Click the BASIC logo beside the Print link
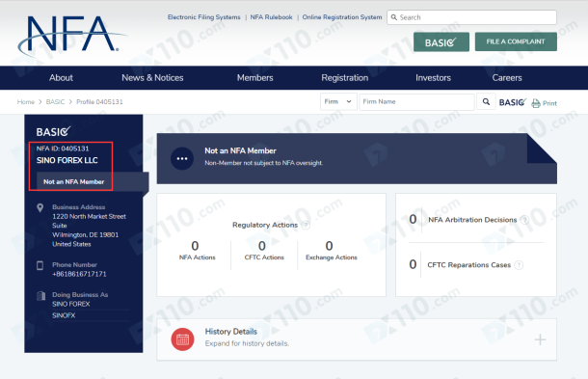Screen dimensions: 588x379 click(x=513, y=102)
